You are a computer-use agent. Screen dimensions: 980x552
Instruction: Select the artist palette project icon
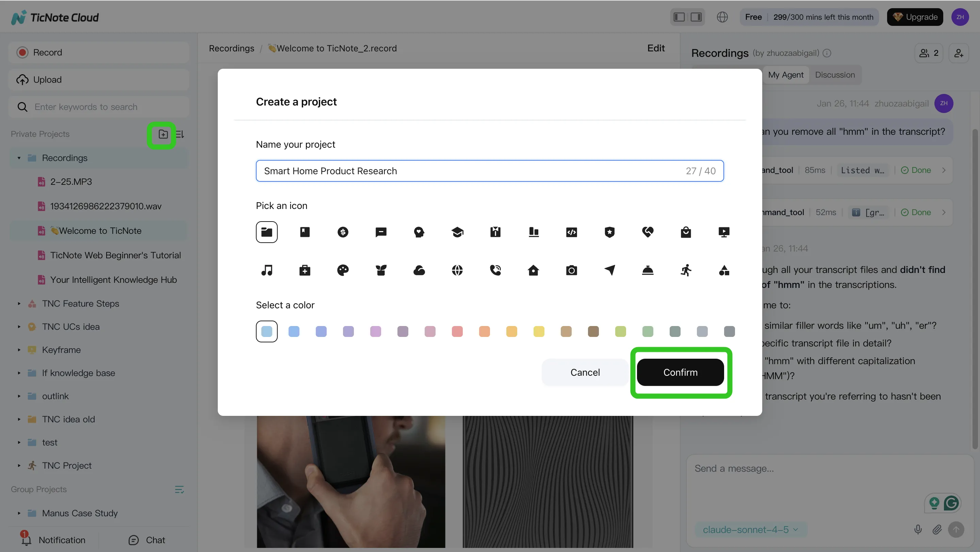[343, 270]
